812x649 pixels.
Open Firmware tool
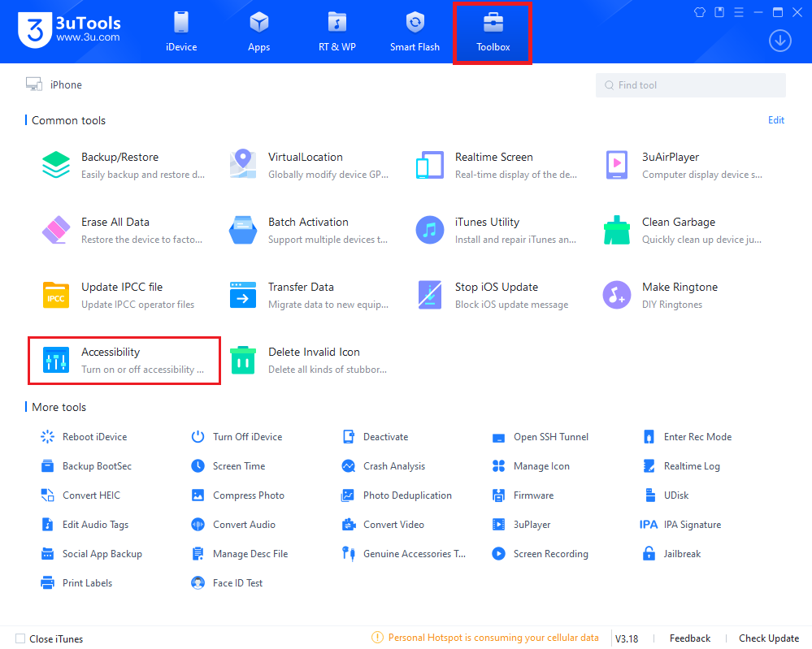(523, 495)
